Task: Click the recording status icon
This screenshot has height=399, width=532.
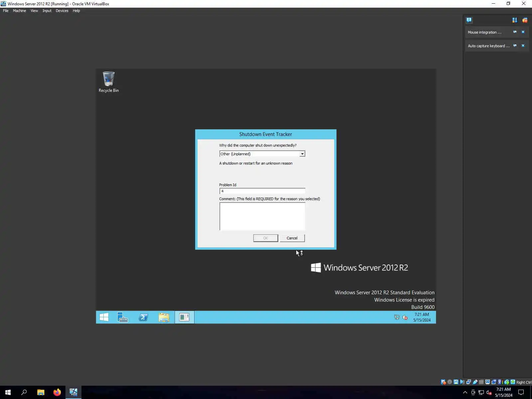Action: click(494, 382)
